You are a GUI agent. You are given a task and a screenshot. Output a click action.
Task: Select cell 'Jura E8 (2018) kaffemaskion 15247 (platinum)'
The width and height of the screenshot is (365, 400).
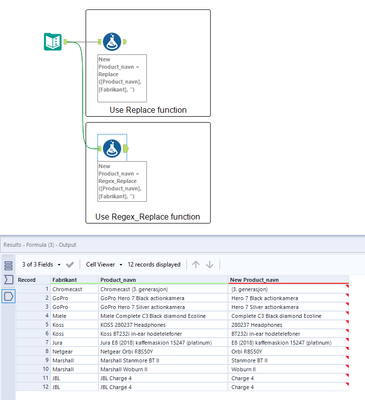[x=163, y=343]
